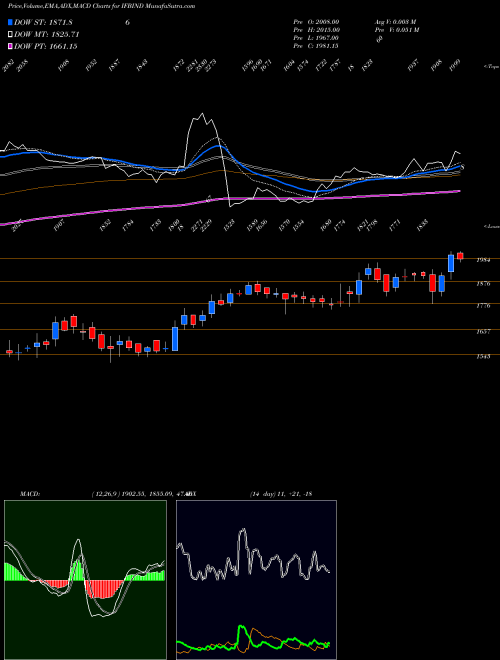
Task: Click the Pre V: 0.051 M value
Action: tap(396, 30)
